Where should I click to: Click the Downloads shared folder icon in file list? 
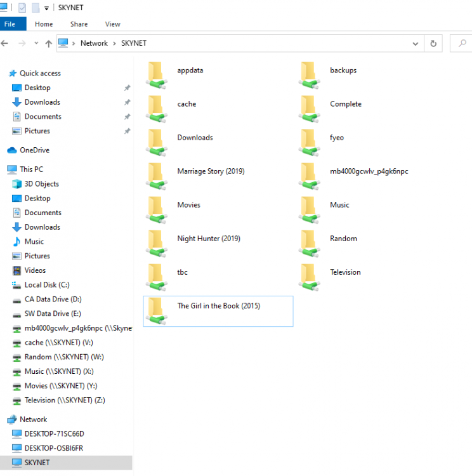157,143
